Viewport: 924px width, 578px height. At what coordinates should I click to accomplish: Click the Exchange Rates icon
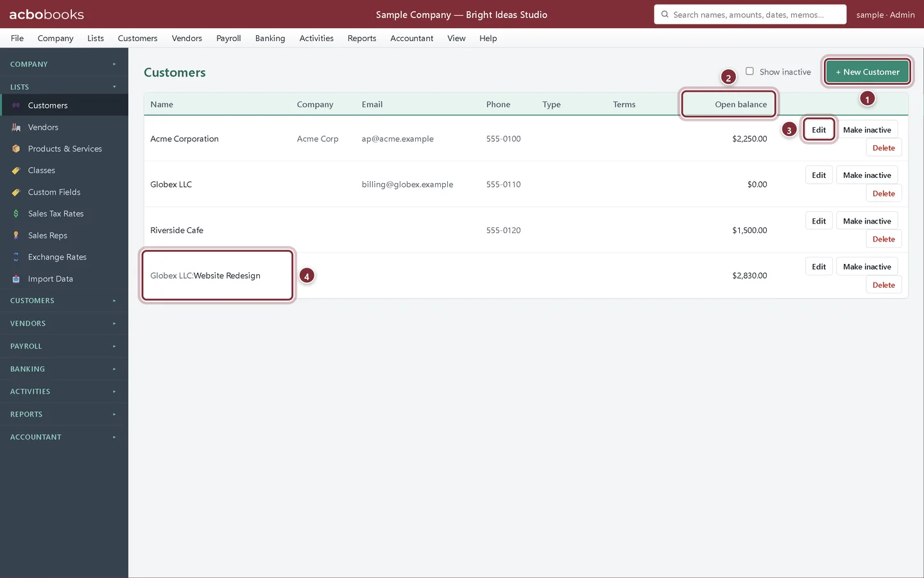16,257
